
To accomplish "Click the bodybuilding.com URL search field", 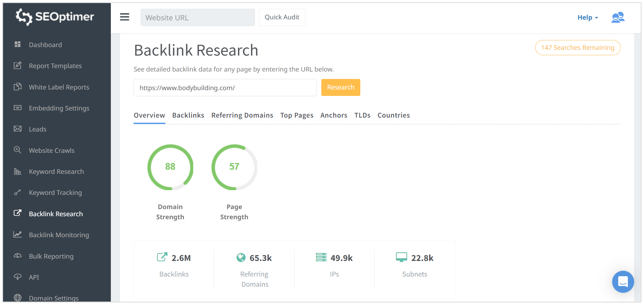I will click(225, 88).
